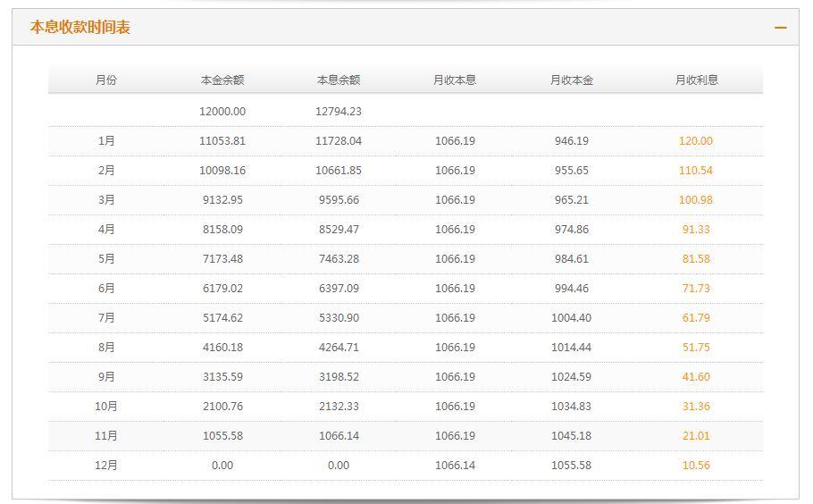
Task: Click the 7月 row label
Action: 106,318
